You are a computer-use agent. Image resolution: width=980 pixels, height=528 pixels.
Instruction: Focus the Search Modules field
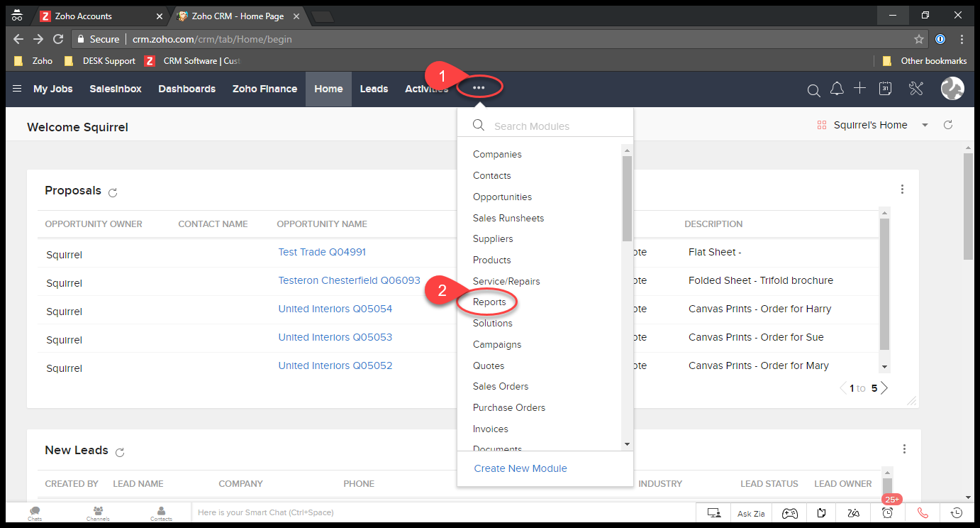[546, 126]
